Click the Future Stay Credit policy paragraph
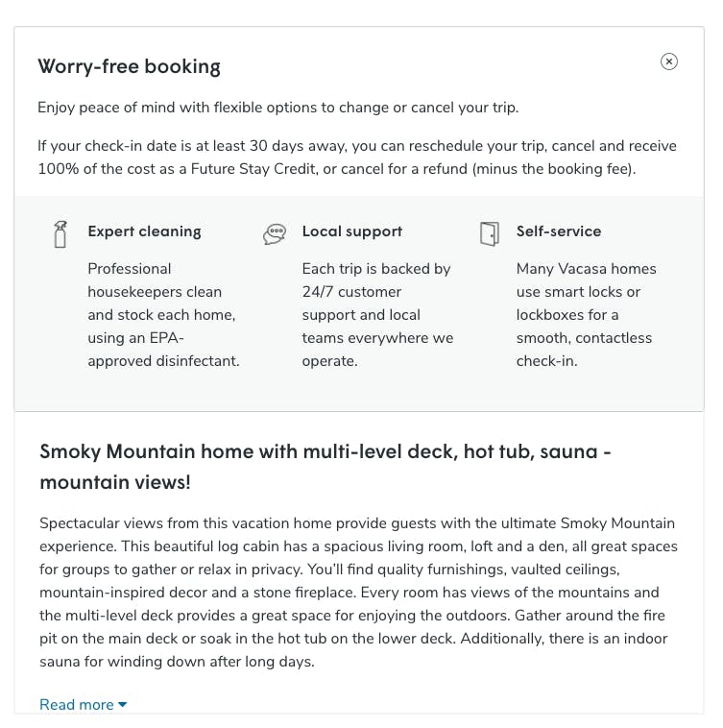The image size is (723, 728). pos(357,158)
